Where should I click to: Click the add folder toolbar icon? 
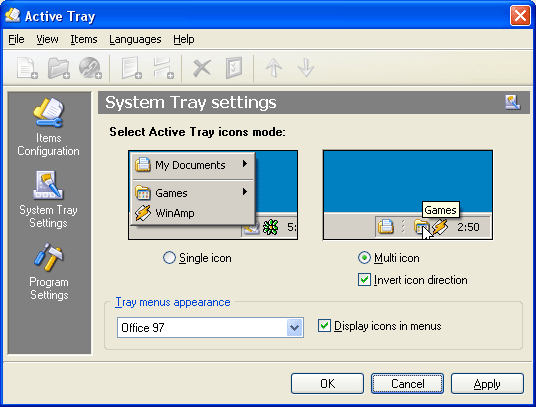pos(58,68)
